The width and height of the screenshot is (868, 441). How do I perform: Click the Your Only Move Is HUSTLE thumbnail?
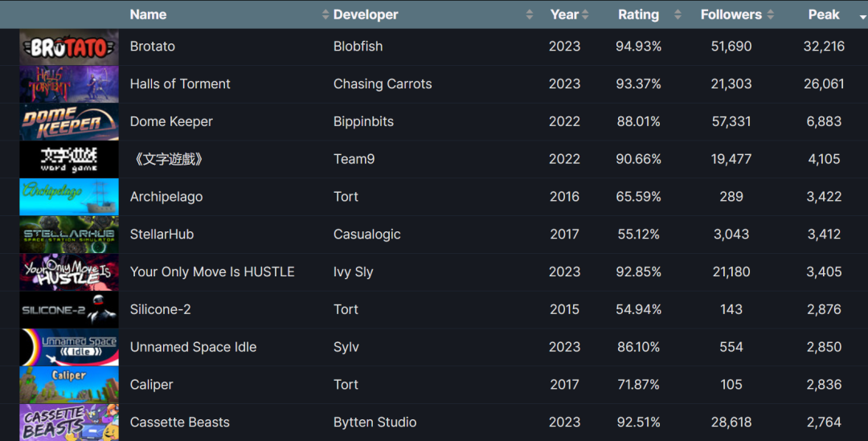click(x=68, y=272)
